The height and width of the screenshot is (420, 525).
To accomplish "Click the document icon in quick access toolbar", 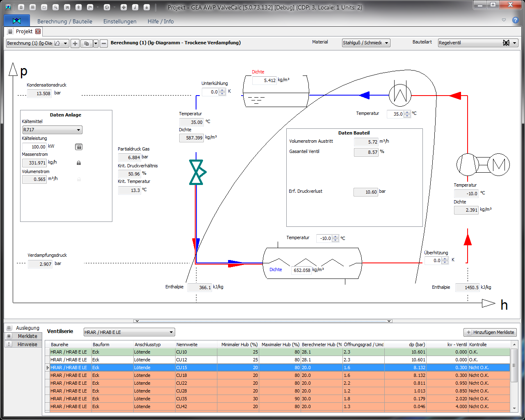I will [21, 7].
